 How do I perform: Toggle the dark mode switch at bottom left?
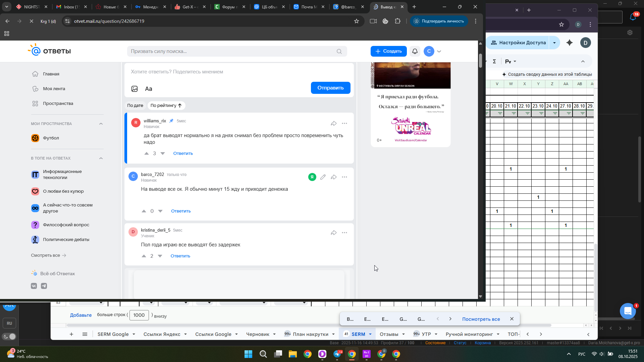point(9,337)
